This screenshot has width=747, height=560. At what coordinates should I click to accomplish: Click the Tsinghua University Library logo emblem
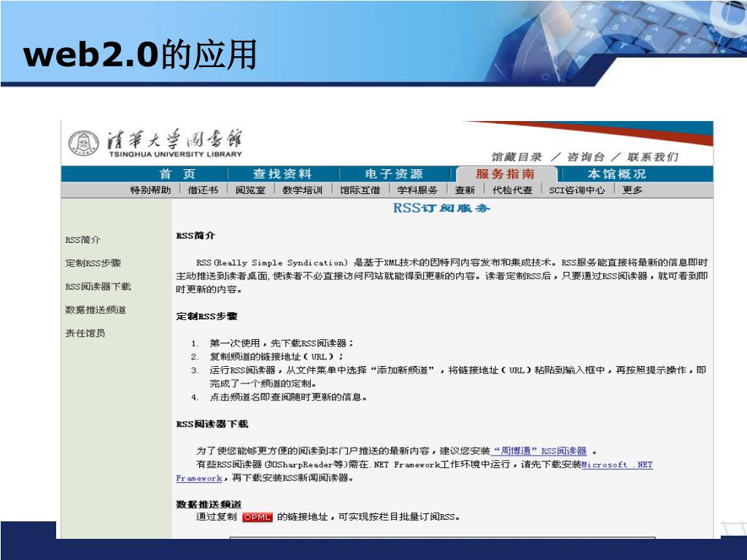click(x=83, y=144)
